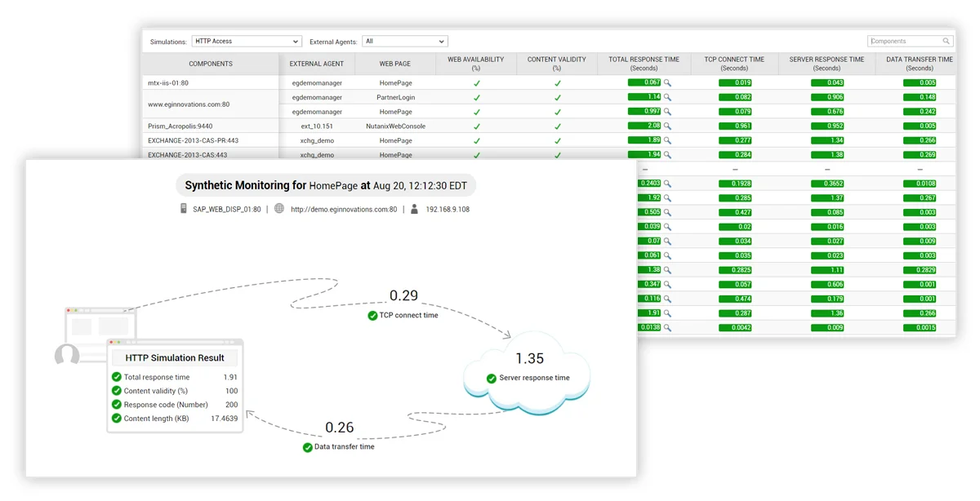Click the COMPONENTS column header
This screenshot has height=501, width=980.
tap(211, 64)
